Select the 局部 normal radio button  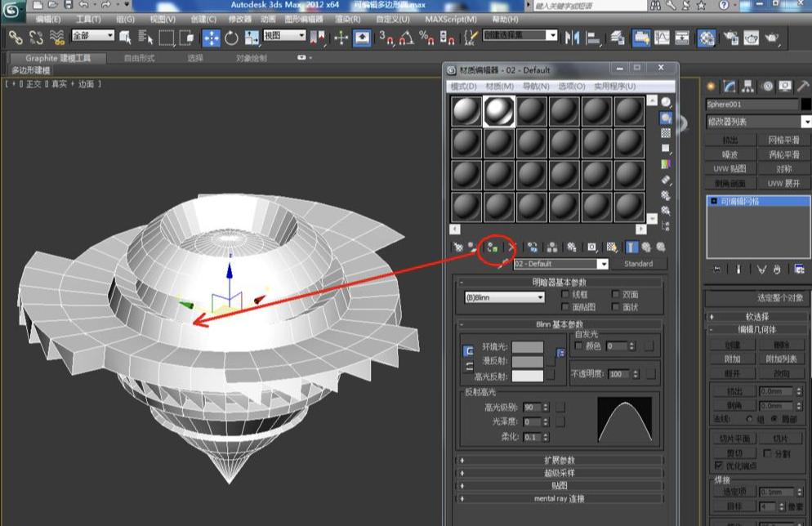click(x=774, y=419)
